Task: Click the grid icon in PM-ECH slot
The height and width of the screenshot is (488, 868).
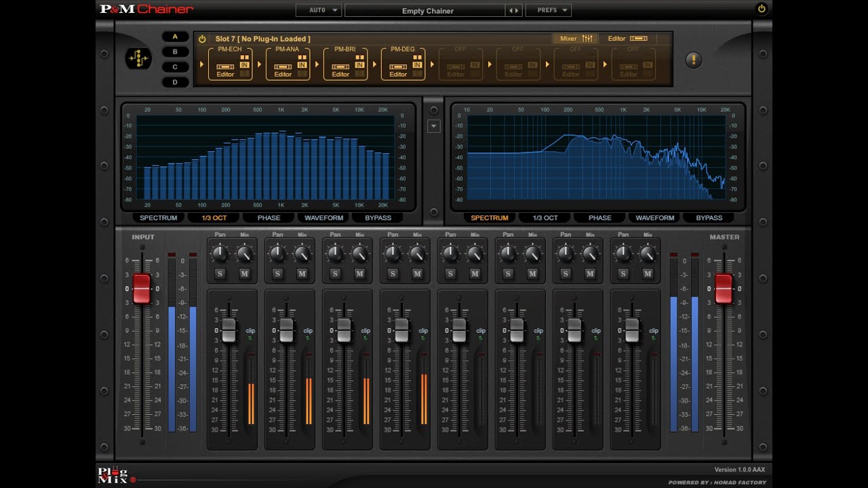Action: tap(244, 58)
